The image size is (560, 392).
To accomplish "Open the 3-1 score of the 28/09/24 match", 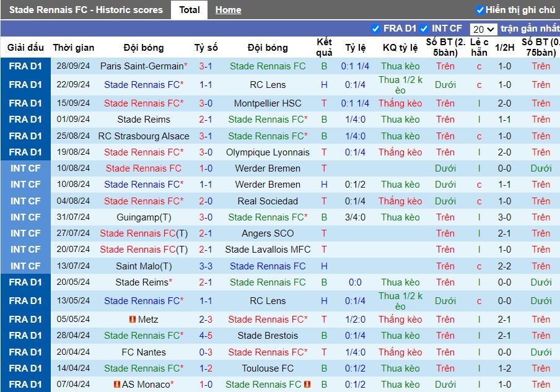I will point(206,66).
